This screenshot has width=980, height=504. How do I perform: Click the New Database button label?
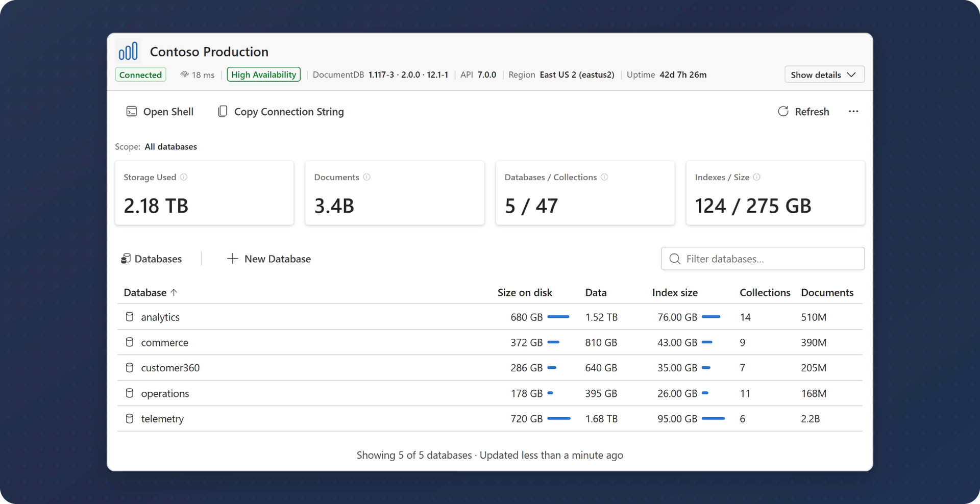click(278, 259)
